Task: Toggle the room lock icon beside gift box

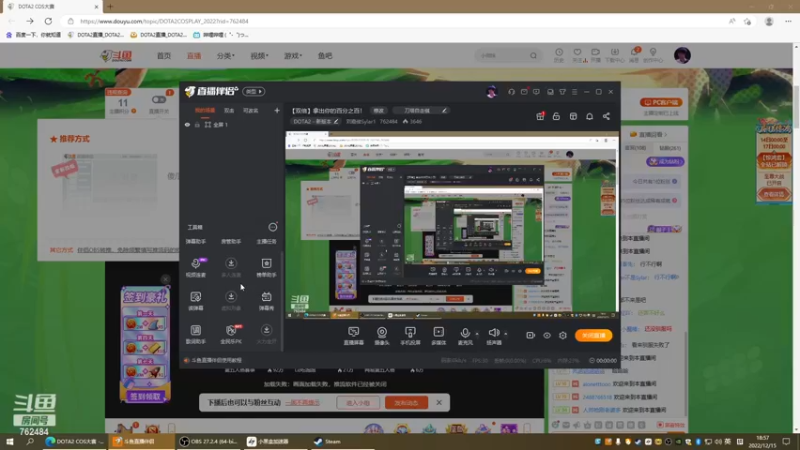Action: point(556,116)
